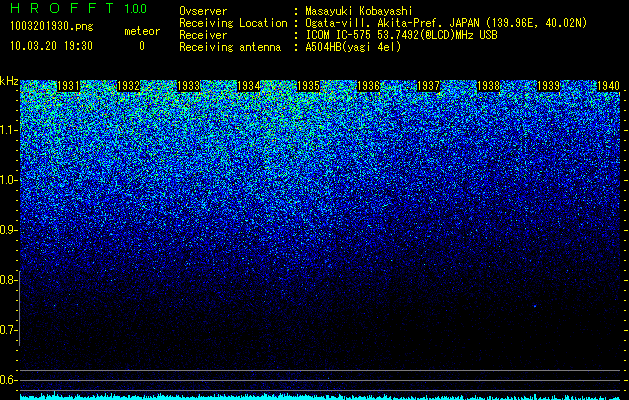Click the 1940 time marker
629x400 pixels.
(608, 86)
